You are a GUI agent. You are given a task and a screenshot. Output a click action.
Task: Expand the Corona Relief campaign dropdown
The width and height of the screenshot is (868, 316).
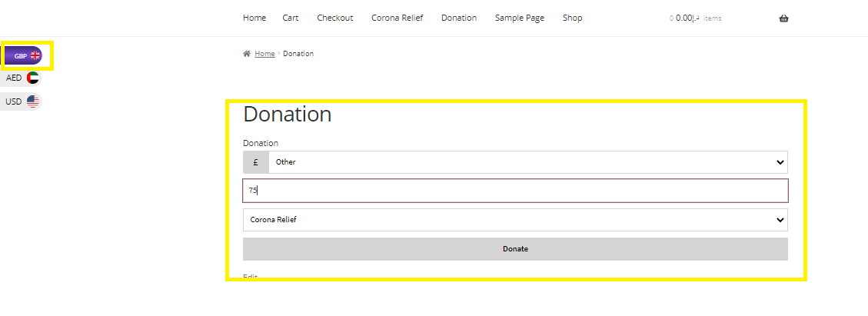pyautogui.click(x=515, y=220)
